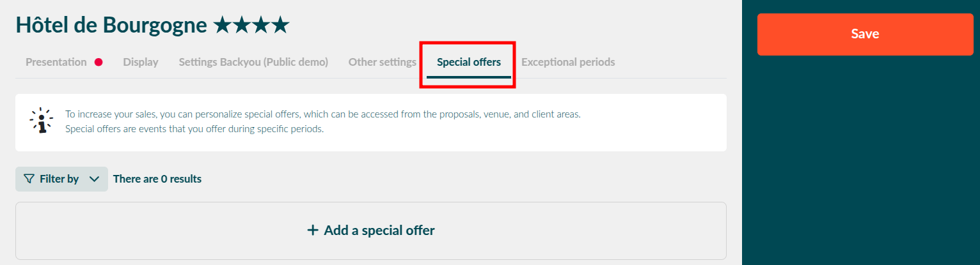Screen dimensions: 980x265
Task: Select the highlighted Special offers tab
Action: pos(469,63)
